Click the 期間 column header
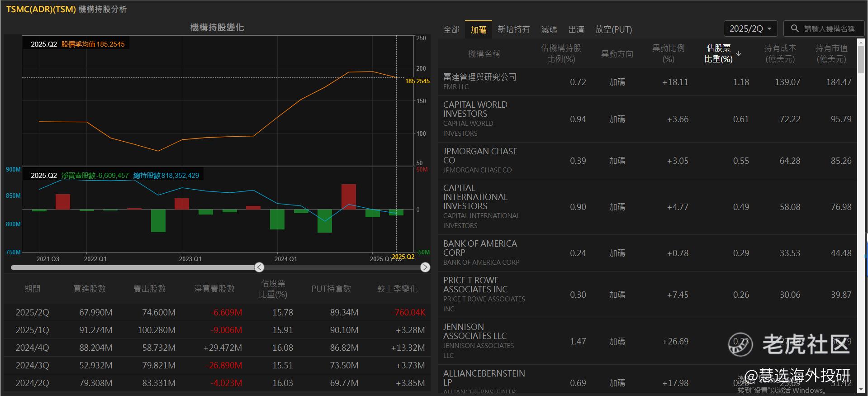This screenshot has width=868, height=396. pos(32,289)
